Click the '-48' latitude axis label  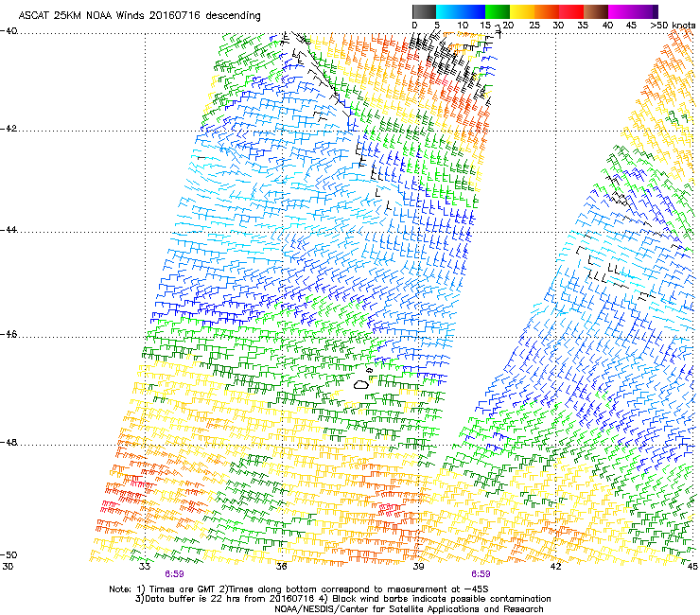[x=9, y=442]
